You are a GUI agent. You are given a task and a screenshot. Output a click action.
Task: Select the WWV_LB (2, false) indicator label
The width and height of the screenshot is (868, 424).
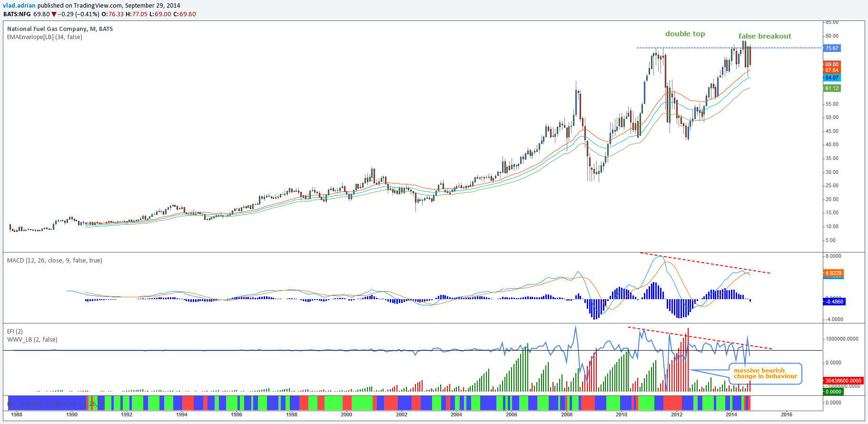(x=32, y=339)
